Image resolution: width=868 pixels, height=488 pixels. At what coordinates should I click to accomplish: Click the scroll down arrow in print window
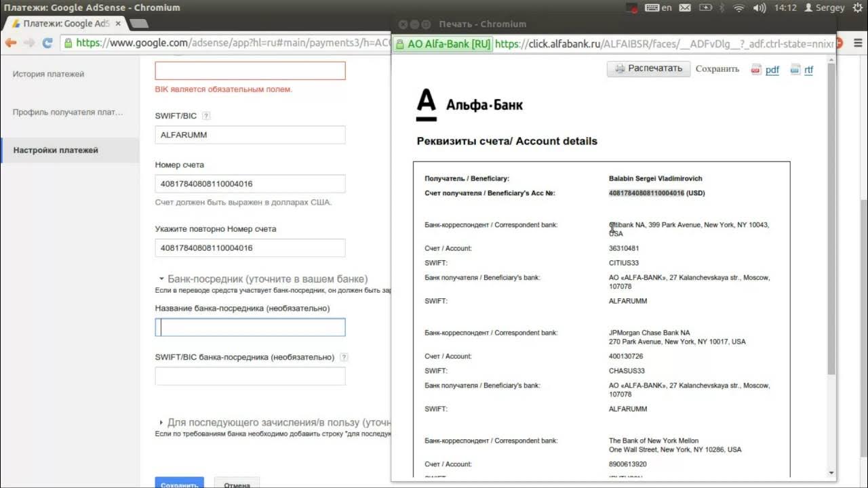coord(831,473)
